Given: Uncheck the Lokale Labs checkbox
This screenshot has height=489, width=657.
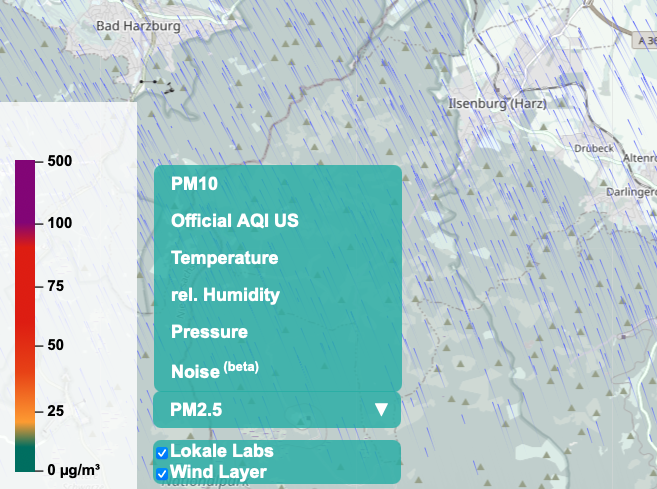Looking at the screenshot, I should coord(162,453).
